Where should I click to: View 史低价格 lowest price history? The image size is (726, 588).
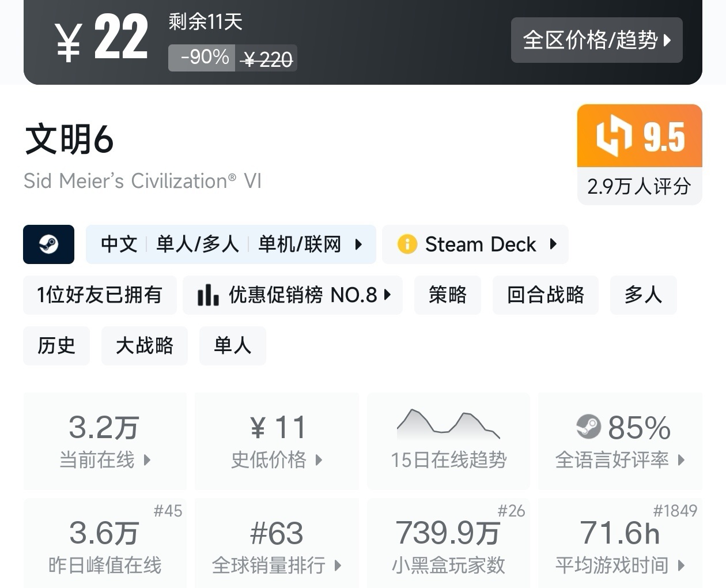pos(277,441)
